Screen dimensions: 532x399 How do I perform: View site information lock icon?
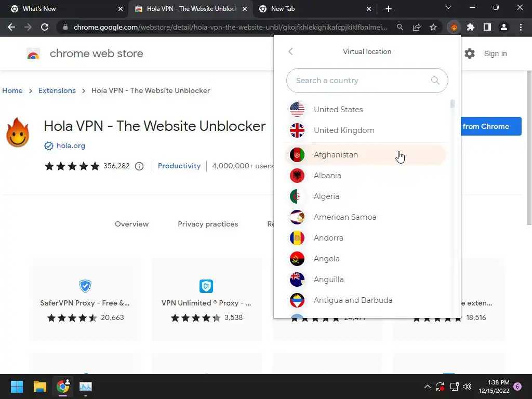click(65, 27)
